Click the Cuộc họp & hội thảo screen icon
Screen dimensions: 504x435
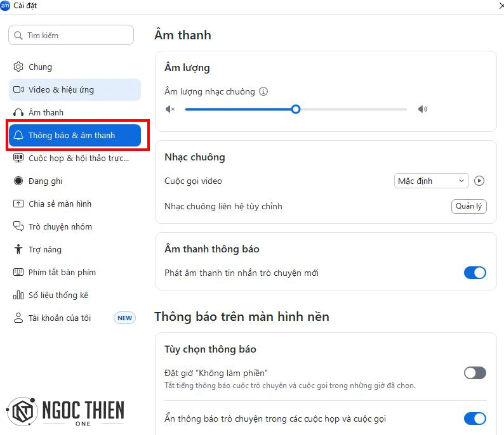pyautogui.click(x=18, y=158)
